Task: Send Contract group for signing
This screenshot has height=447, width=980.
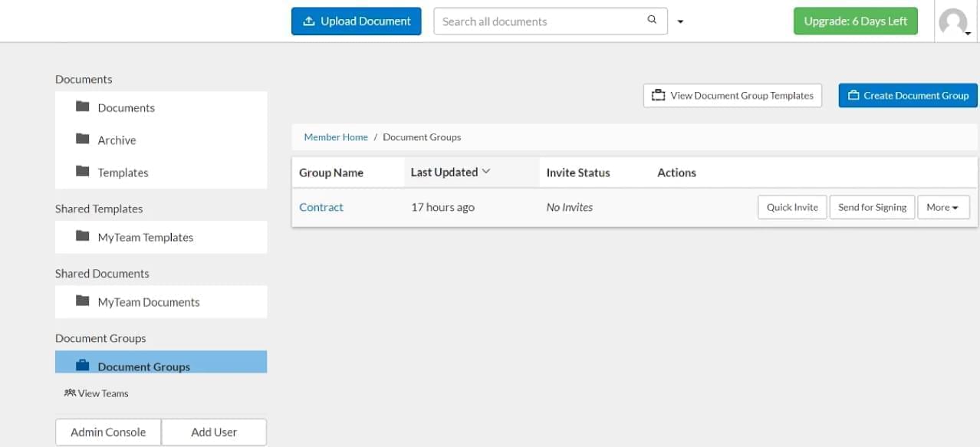Action: tap(872, 207)
